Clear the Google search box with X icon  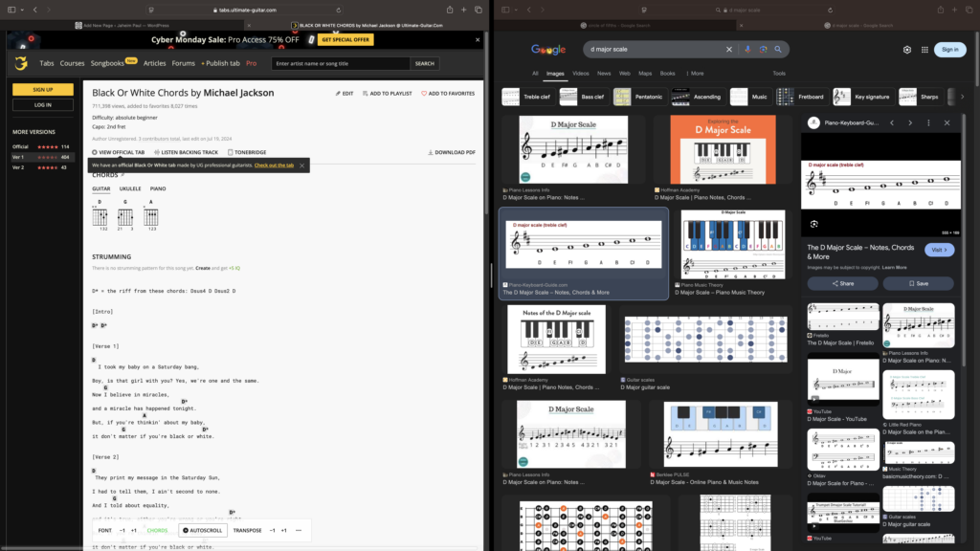pyautogui.click(x=728, y=50)
